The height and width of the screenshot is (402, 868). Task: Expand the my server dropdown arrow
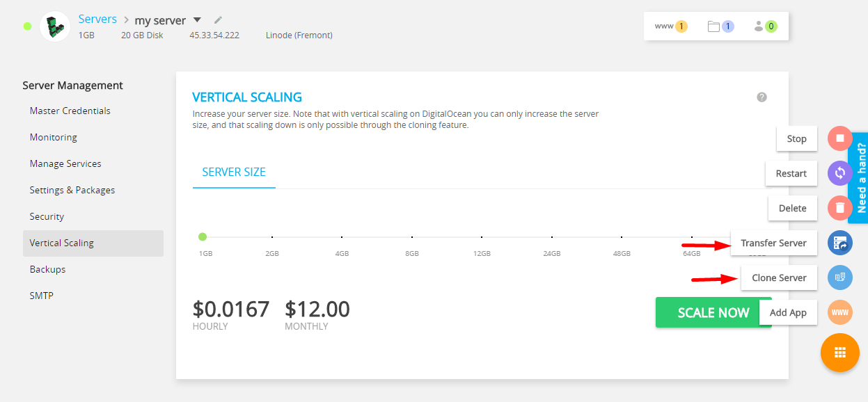(197, 20)
